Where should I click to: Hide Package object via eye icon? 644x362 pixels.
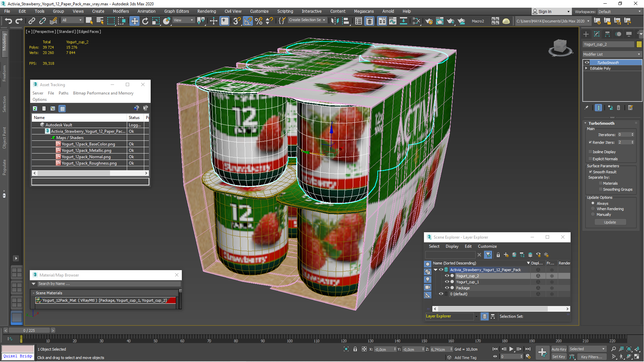point(447,288)
